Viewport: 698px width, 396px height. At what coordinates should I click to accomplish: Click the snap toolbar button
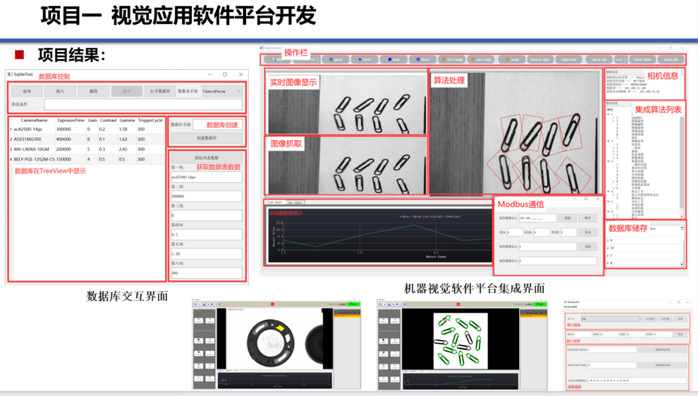pos(511,59)
